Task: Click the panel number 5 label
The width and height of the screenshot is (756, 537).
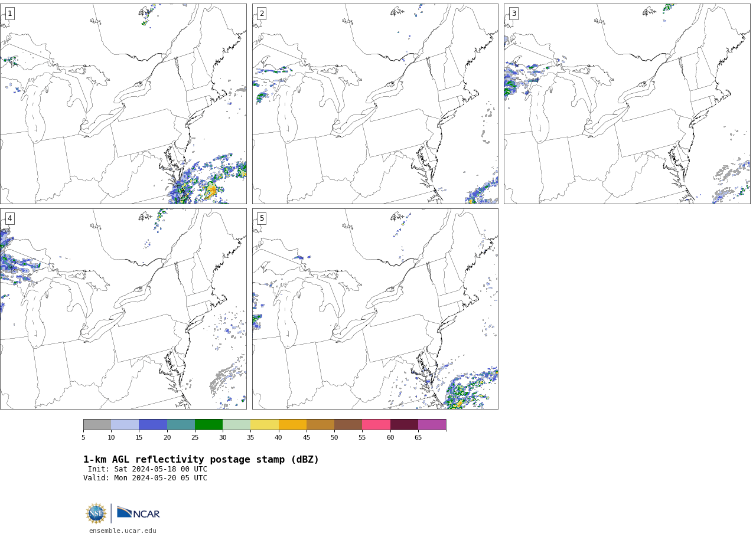Action: (x=262, y=218)
